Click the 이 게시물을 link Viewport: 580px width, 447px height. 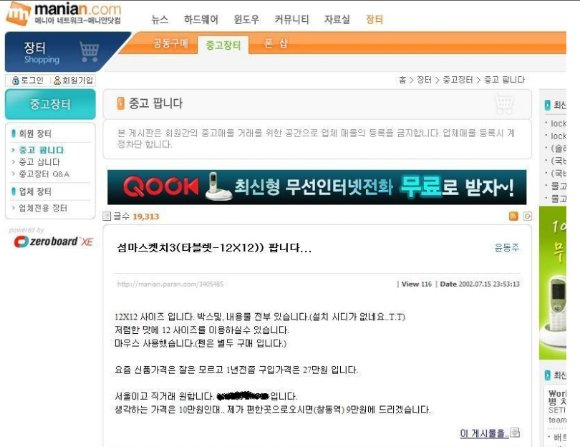pyautogui.click(x=484, y=433)
